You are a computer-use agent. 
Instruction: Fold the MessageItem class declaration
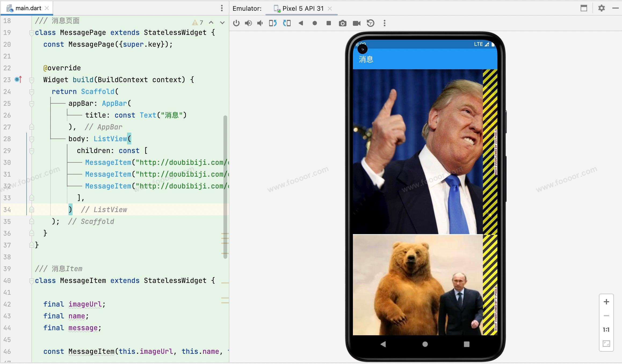(x=31, y=281)
